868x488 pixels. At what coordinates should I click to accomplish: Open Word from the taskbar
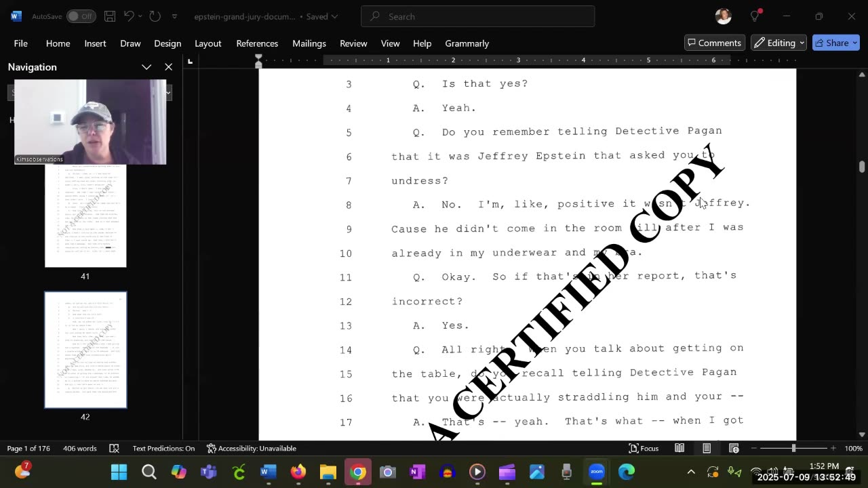(268, 472)
